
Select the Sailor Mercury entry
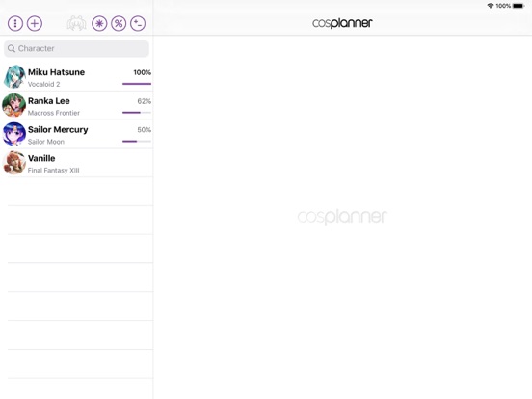(x=77, y=134)
